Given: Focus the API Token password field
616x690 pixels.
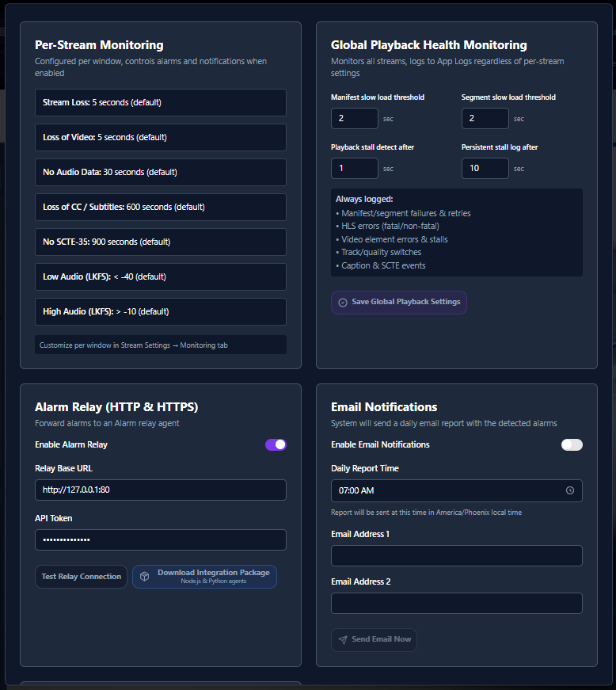Looking at the screenshot, I should (161, 540).
